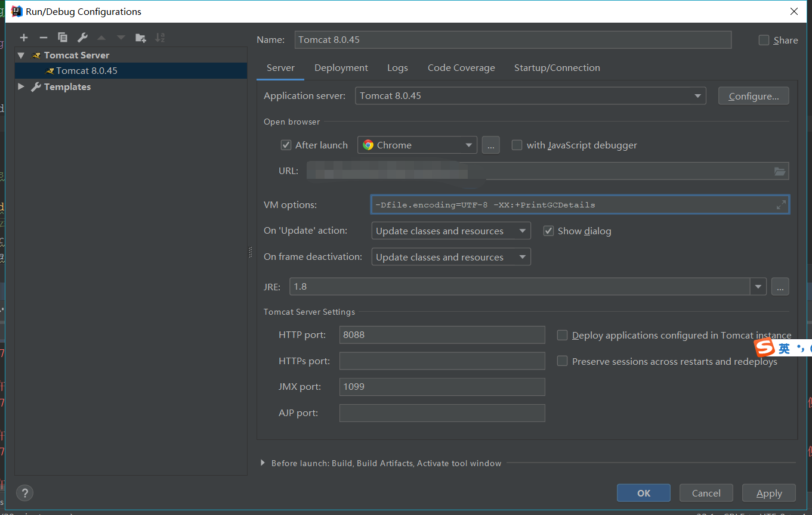Toggle the Share checkbox
This screenshot has height=515, width=812.
764,40
